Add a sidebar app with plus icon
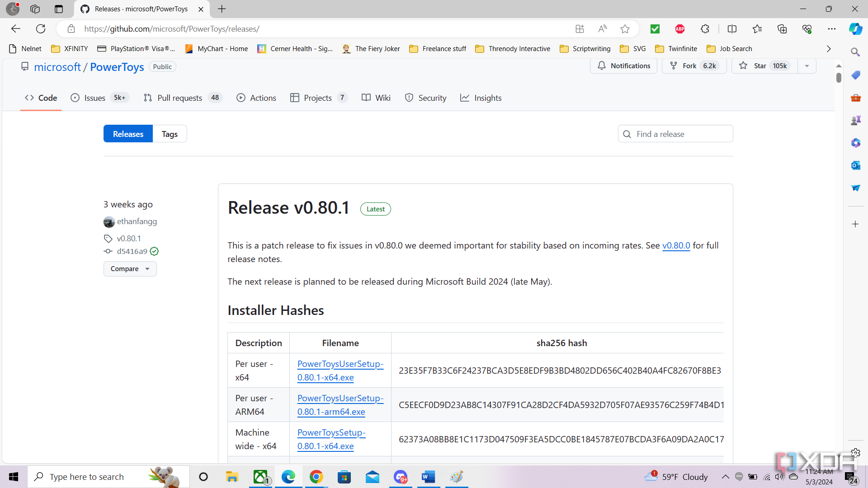Viewport: 868px width, 488px height. click(855, 224)
